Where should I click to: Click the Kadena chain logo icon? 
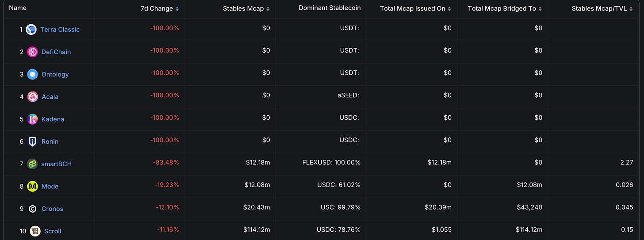(x=32, y=119)
